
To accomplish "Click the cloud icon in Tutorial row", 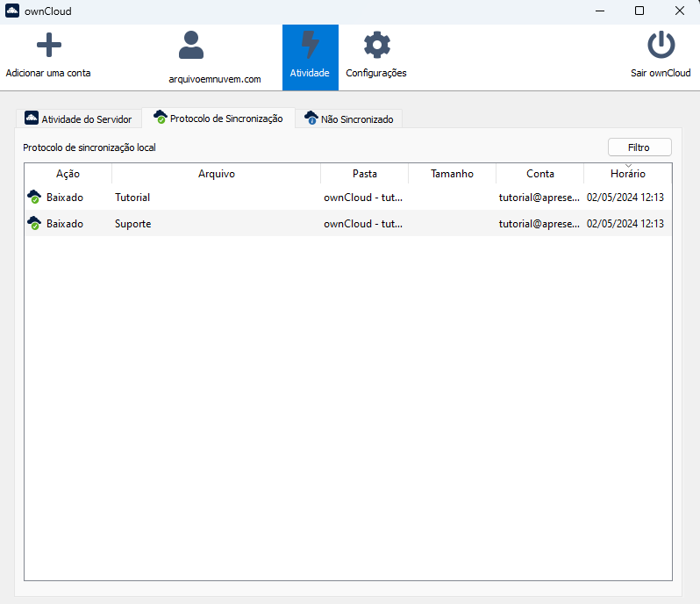I will (34, 197).
